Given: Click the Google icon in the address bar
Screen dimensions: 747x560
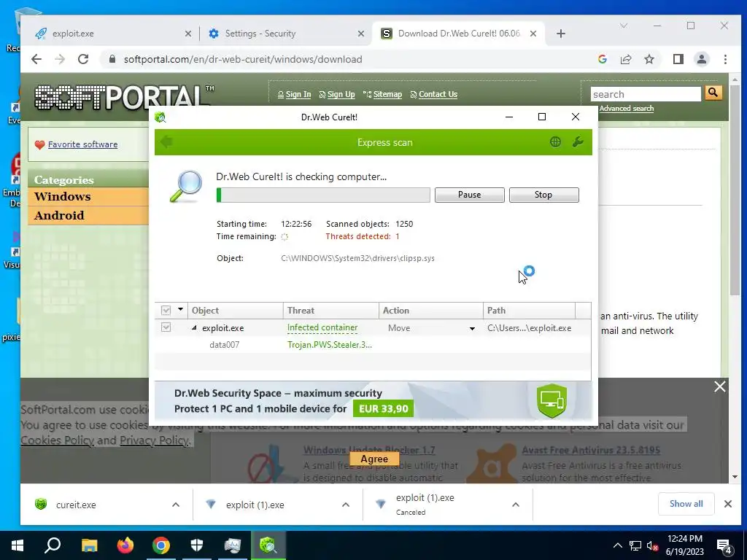Looking at the screenshot, I should [602, 59].
